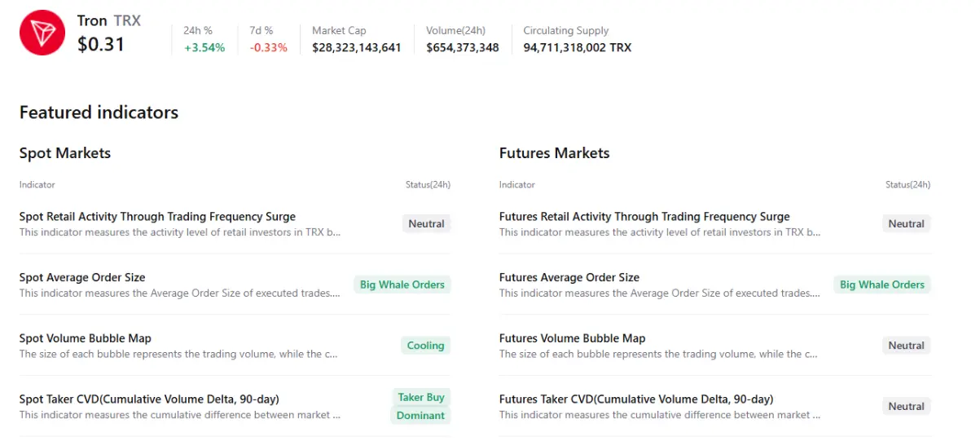Screen dimensions: 980x441
Task: Open the Spot Average Order Size indicator
Action: [82, 278]
